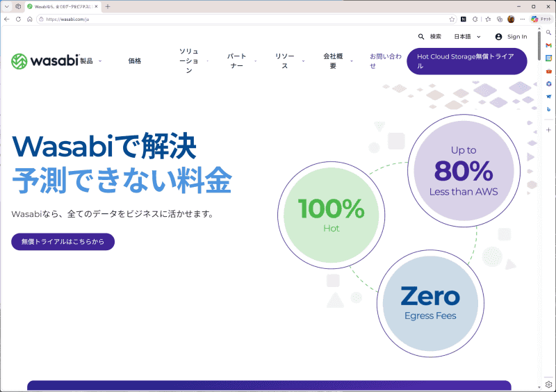Image resolution: width=556 pixels, height=392 pixels.
Task: Click Hot Cloud Storage無償トライアル button
Action: 466,61
